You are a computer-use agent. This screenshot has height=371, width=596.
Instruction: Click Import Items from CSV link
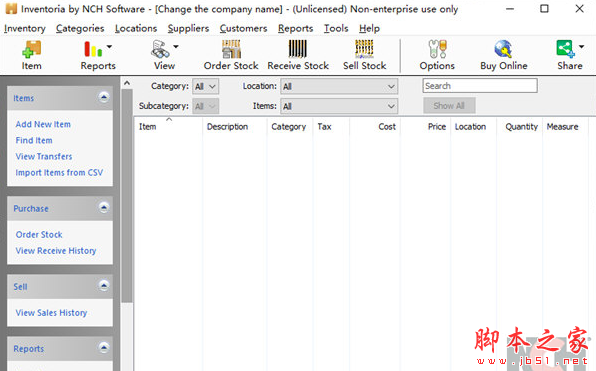point(59,173)
